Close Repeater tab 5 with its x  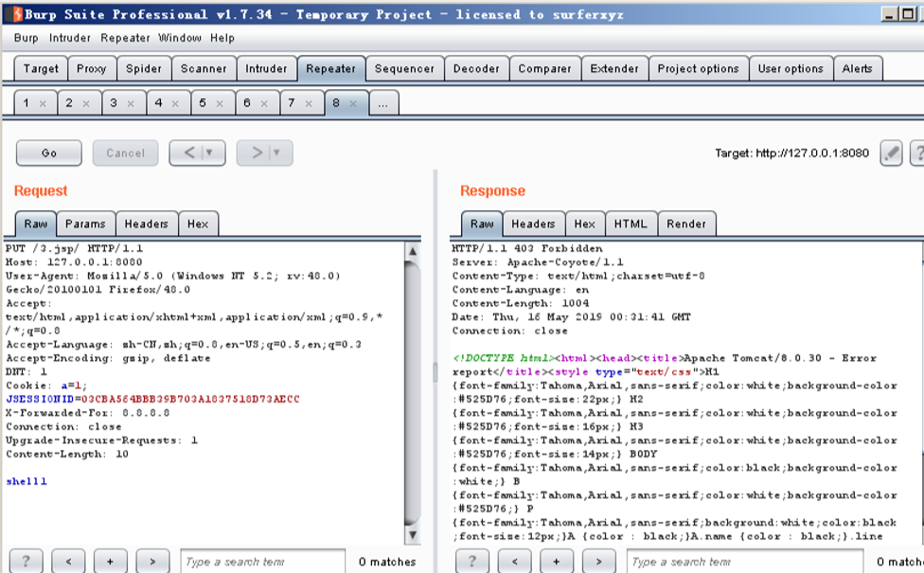[x=220, y=104]
